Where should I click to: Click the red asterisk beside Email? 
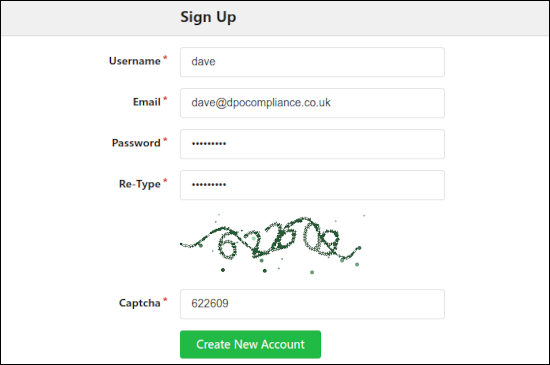click(x=165, y=99)
